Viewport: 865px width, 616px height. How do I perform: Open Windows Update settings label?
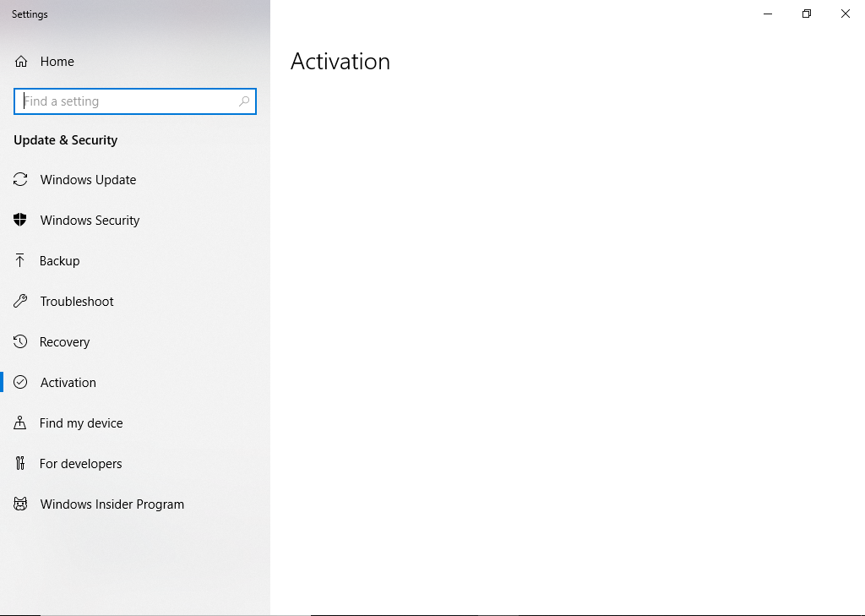(88, 180)
